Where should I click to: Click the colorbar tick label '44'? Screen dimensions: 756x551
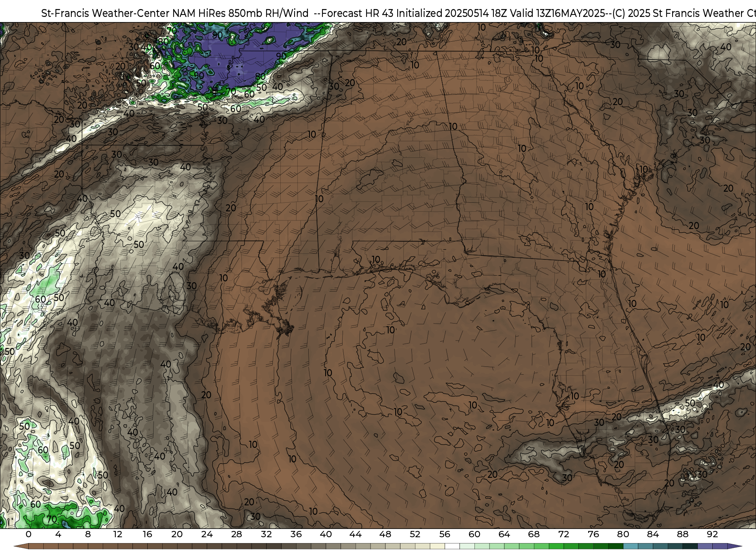356,534
